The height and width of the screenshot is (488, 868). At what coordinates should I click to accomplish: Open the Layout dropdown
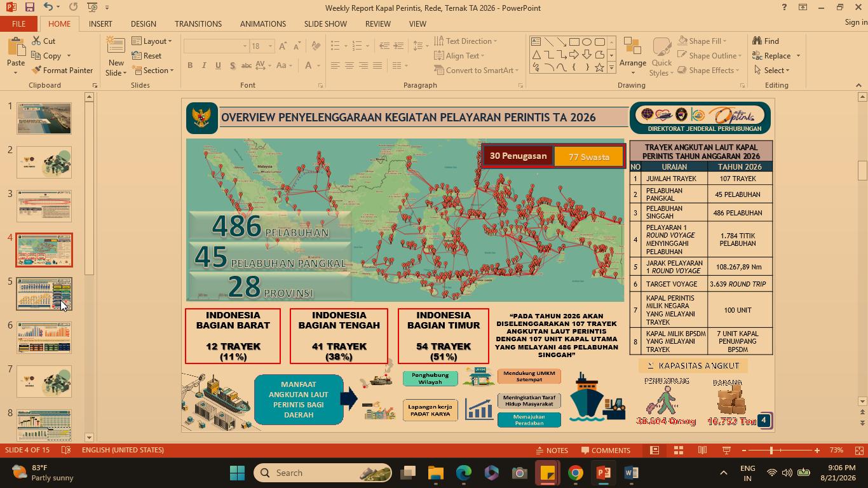pyautogui.click(x=153, y=41)
